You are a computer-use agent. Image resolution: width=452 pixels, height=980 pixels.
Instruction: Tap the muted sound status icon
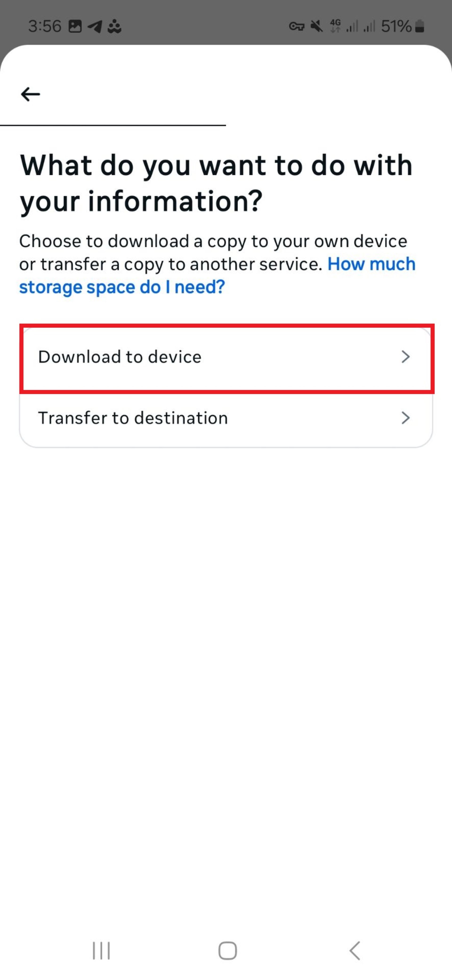click(x=316, y=26)
